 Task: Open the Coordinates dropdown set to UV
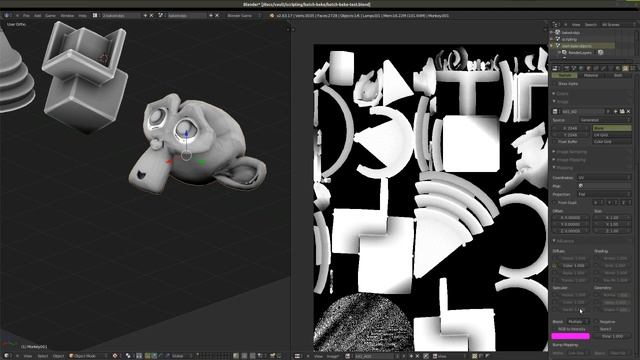(x=604, y=178)
